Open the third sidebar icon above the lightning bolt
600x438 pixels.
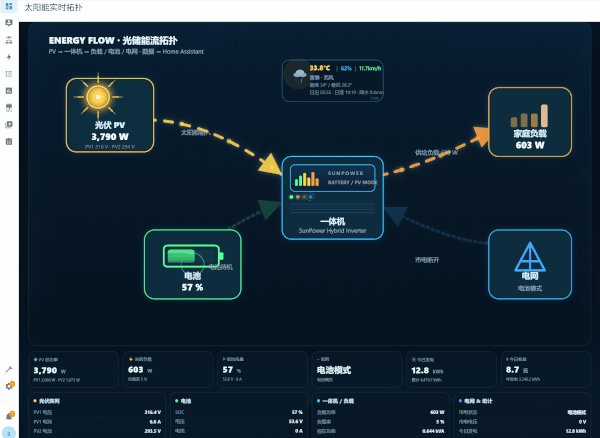9,40
